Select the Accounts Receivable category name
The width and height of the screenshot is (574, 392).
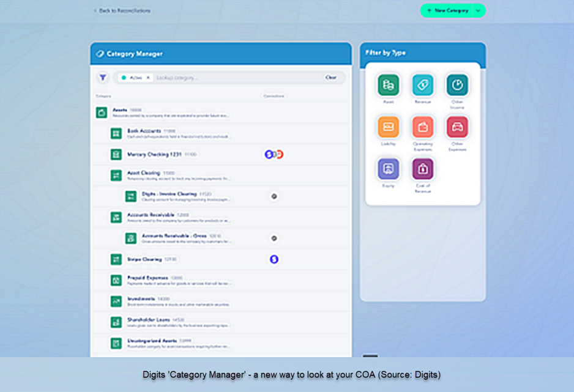[x=151, y=215]
